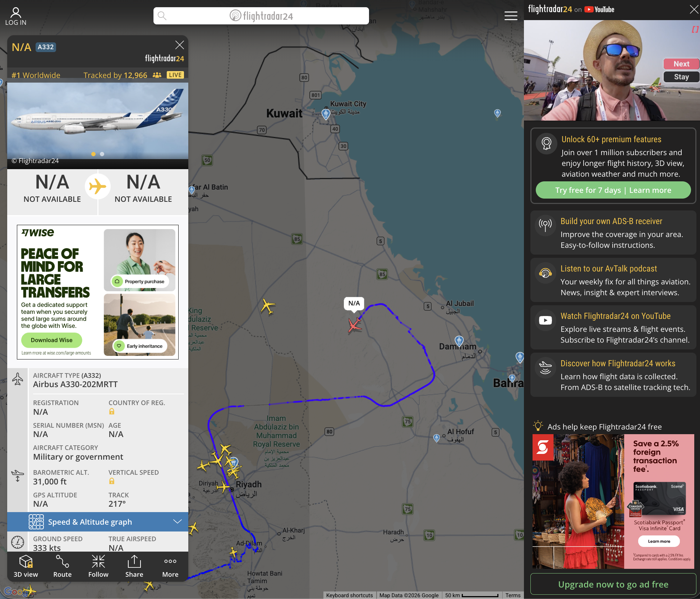Open the 3D view of the flight
Viewport: 700px width, 599px height.
[26, 566]
